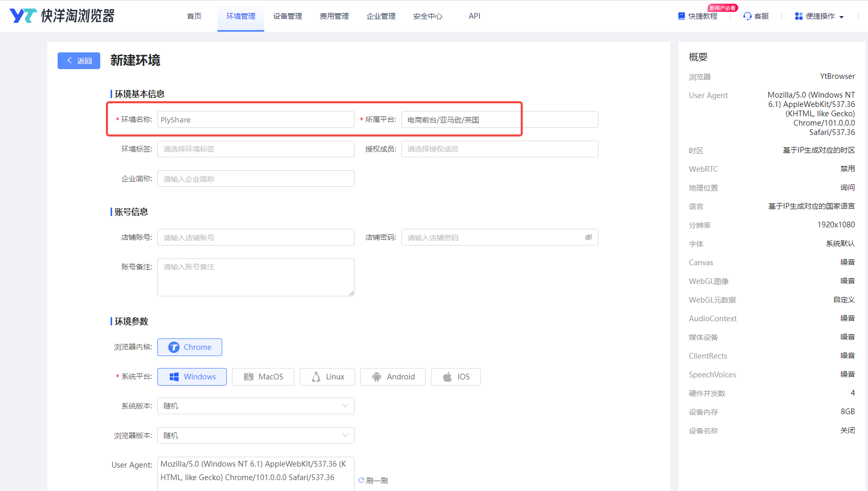The height and width of the screenshot is (491, 868).
Task: Click the Chrome kernel icon
Action: 174,347
